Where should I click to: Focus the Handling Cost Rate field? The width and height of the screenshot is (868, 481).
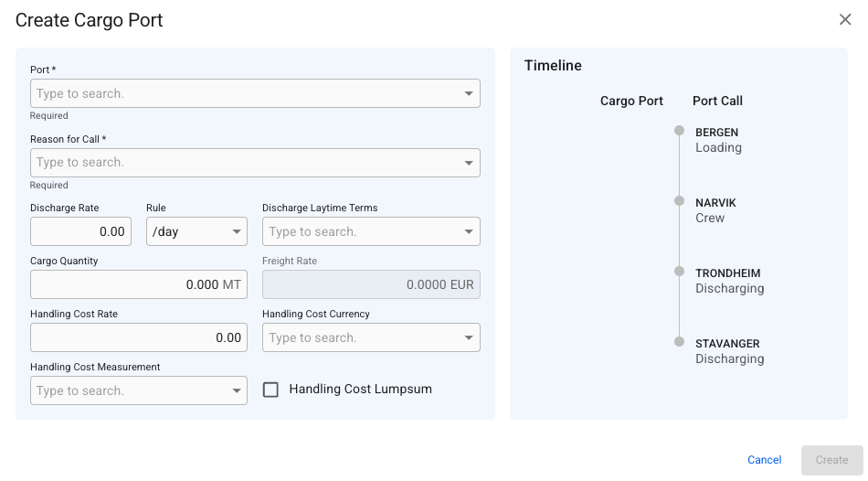[x=137, y=337]
